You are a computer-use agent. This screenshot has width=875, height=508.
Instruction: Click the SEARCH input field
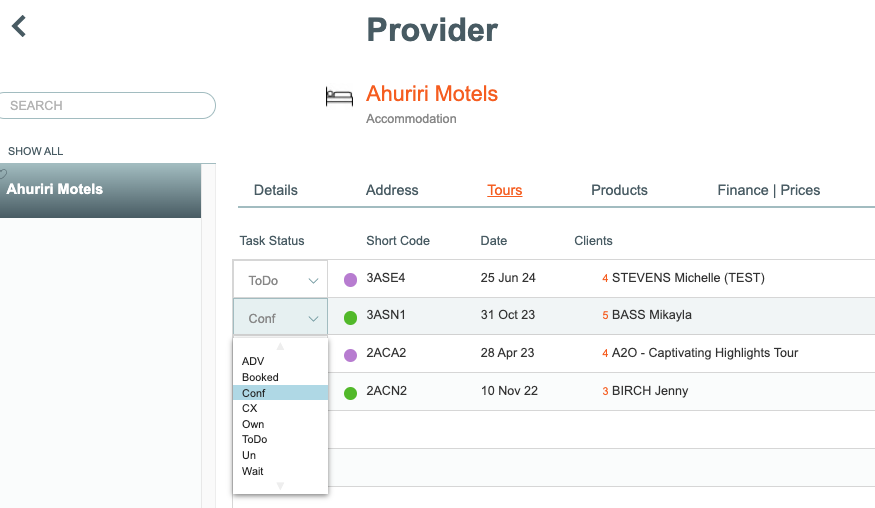point(106,106)
